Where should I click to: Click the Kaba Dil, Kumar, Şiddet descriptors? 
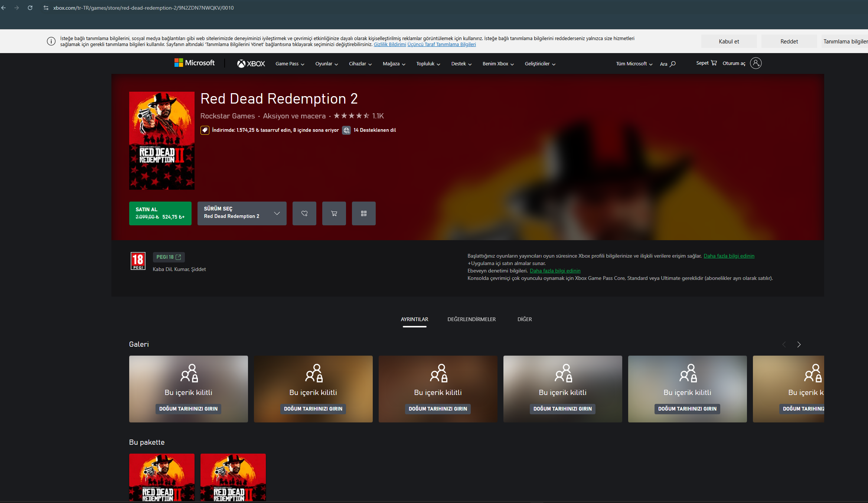tap(179, 270)
